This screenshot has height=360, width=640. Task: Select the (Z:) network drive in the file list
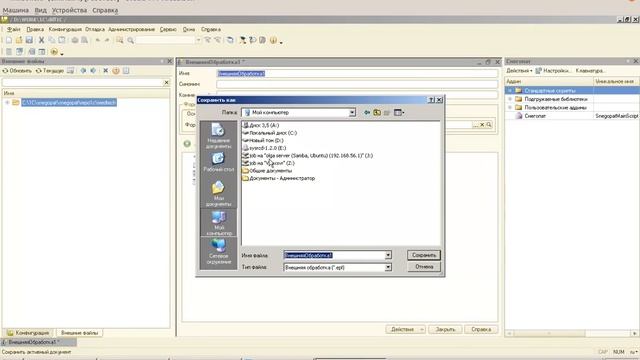tap(269, 163)
